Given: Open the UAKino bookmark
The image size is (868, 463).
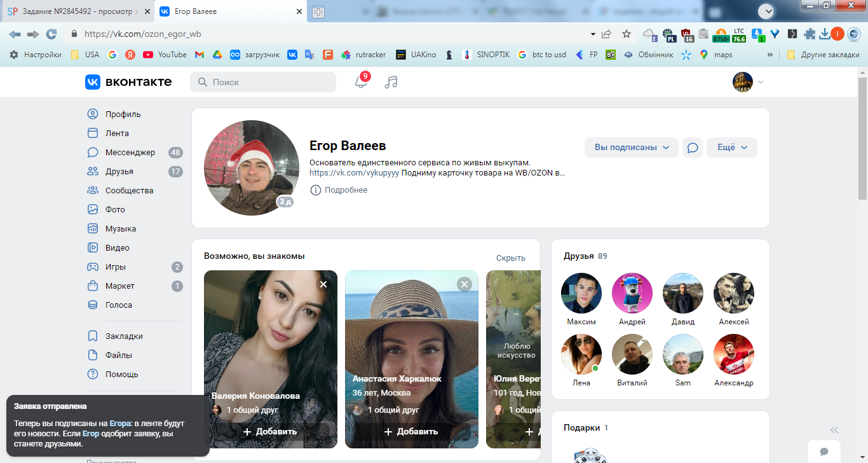Looking at the screenshot, I should [x=416, y=55].
